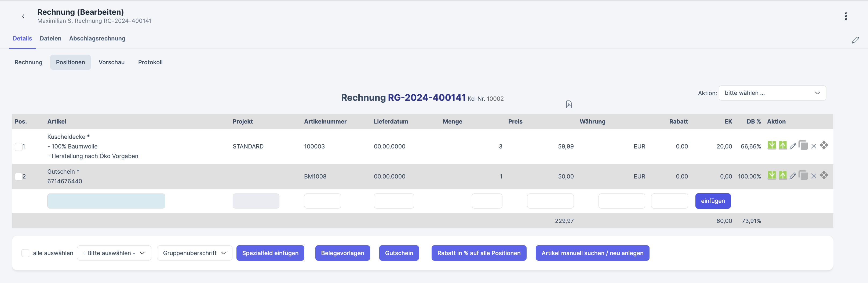Open the Aktion 'bitte wählen' dropdown
Image resolution: width=868 pixels, height=283 pixels.
(x=772, y=93)
